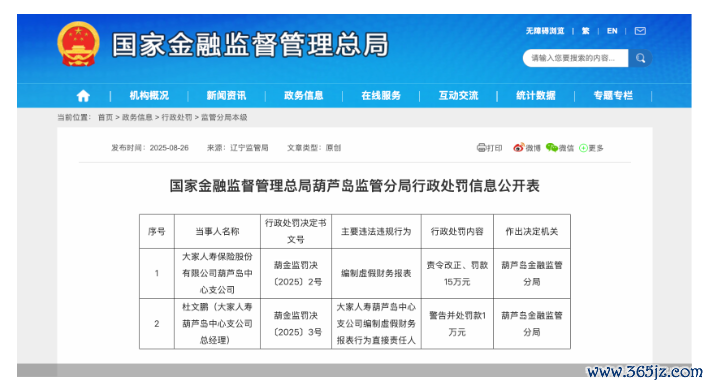Viewport: 710px width, 387px height.
Task: Open the 统计数据 menu
Action: pos(536,96)
